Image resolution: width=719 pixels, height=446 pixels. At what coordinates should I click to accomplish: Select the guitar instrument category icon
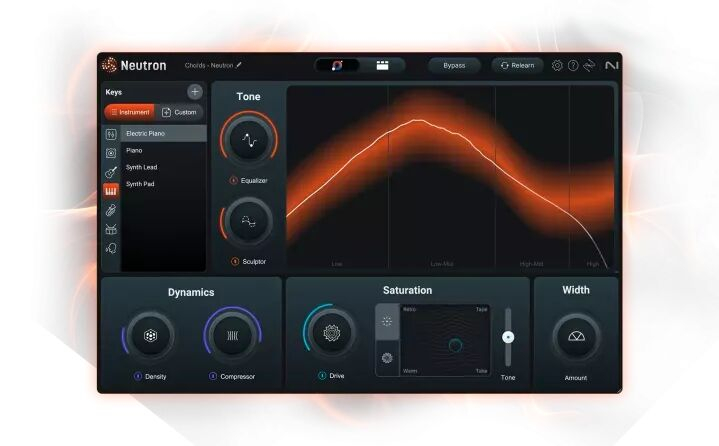click(x=111, y=171)
